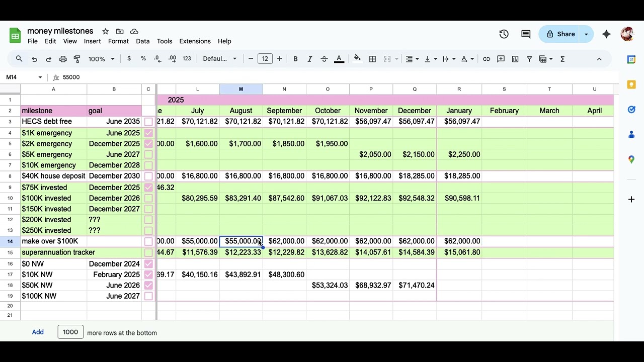The width and height of the screenshot is (644, 362).
Task: Expand the Share options arrow
Action: click(586, 34)
